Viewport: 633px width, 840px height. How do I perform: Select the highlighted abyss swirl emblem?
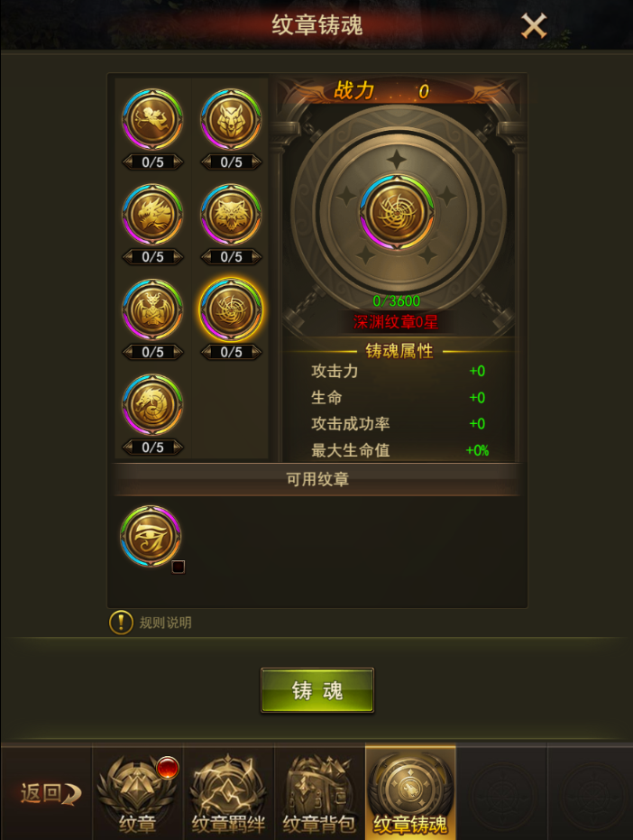(231, 309)
